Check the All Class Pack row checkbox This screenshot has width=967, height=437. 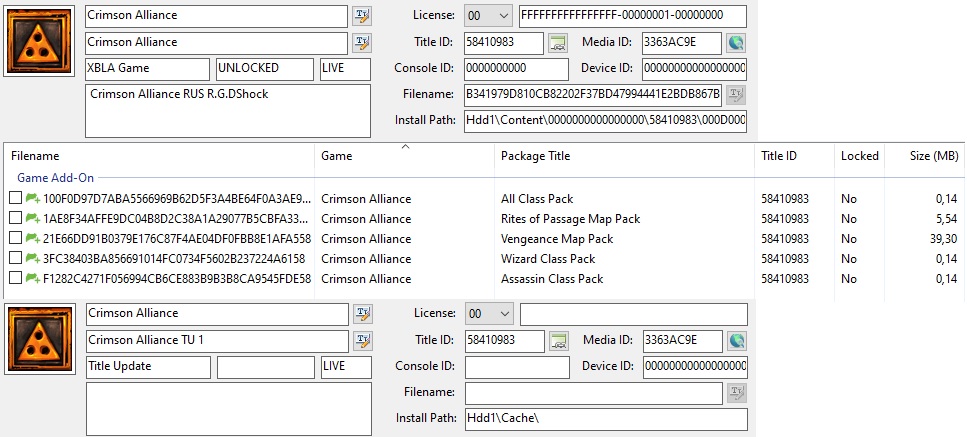[15, 198]
